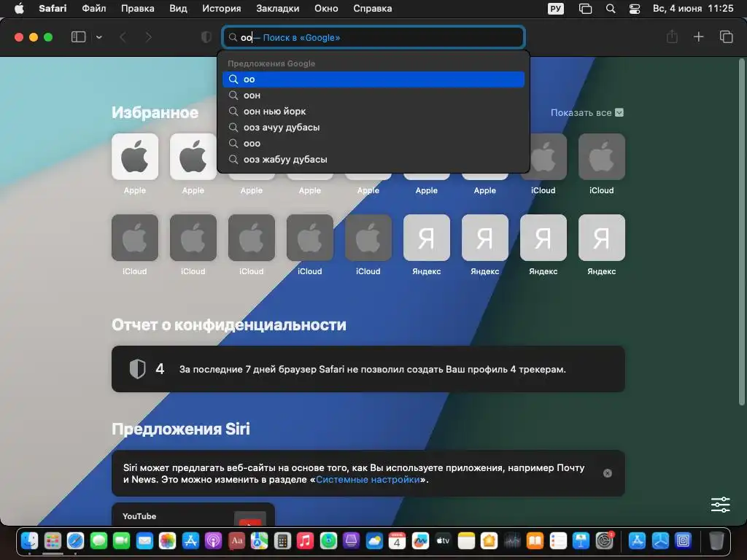Click the Share button in toolbar

[672, 36]
